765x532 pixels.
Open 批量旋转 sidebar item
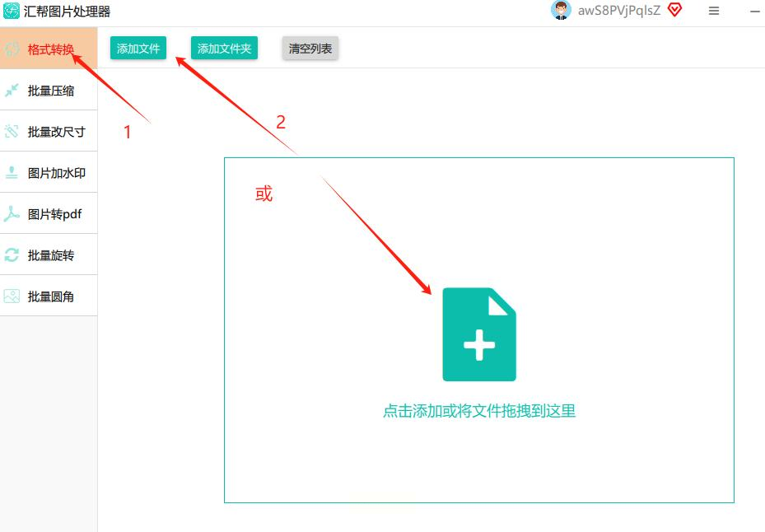click(x=49, y=254)
